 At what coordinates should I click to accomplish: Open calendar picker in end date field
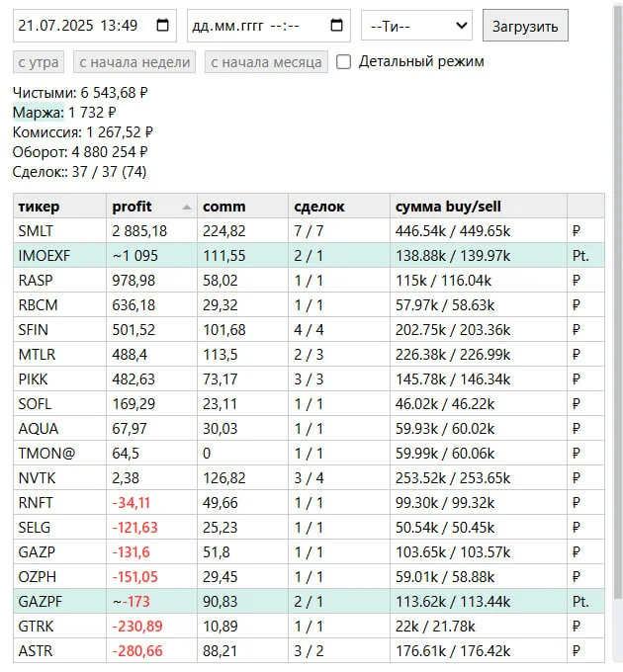pos(336,26)
